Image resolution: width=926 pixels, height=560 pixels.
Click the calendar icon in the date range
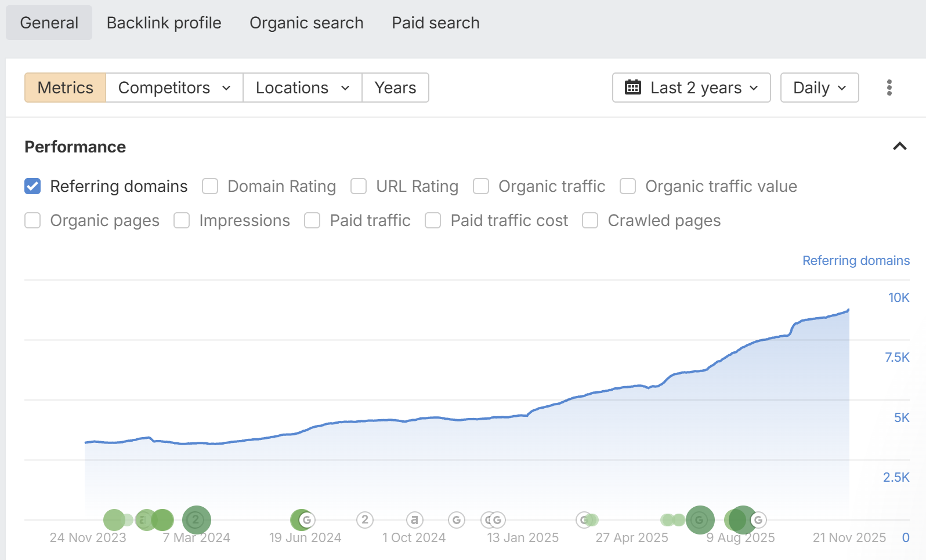tap(632, 88)
